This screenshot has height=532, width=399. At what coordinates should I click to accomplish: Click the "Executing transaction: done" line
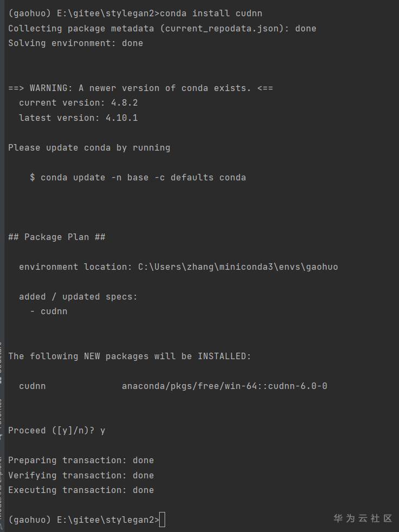coord(81,490)
